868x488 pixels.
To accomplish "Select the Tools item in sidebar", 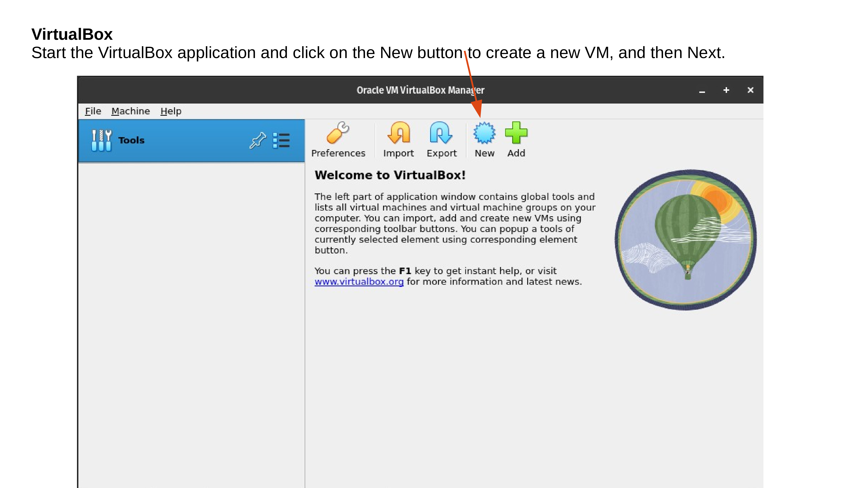I will [191, 141].
